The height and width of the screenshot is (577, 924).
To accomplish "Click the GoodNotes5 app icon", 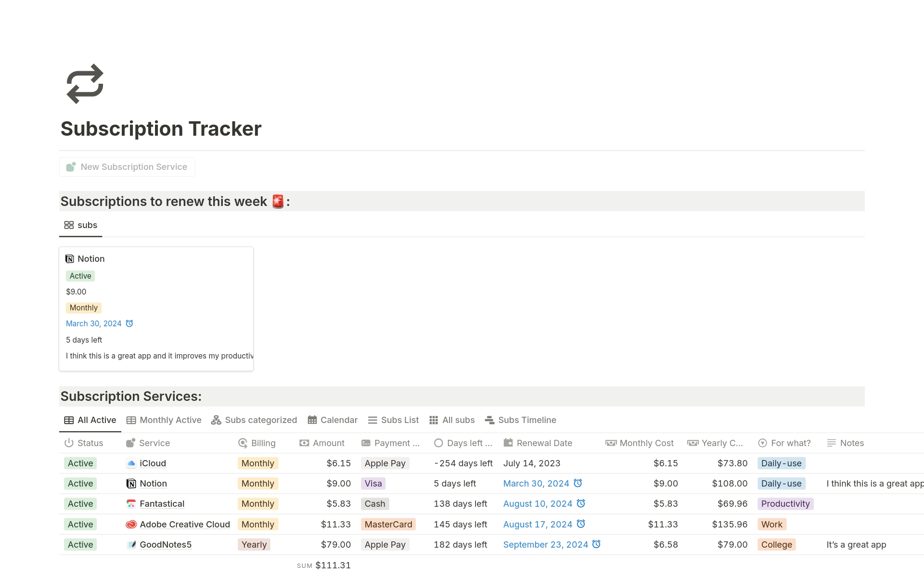I will tap(130, 544).
